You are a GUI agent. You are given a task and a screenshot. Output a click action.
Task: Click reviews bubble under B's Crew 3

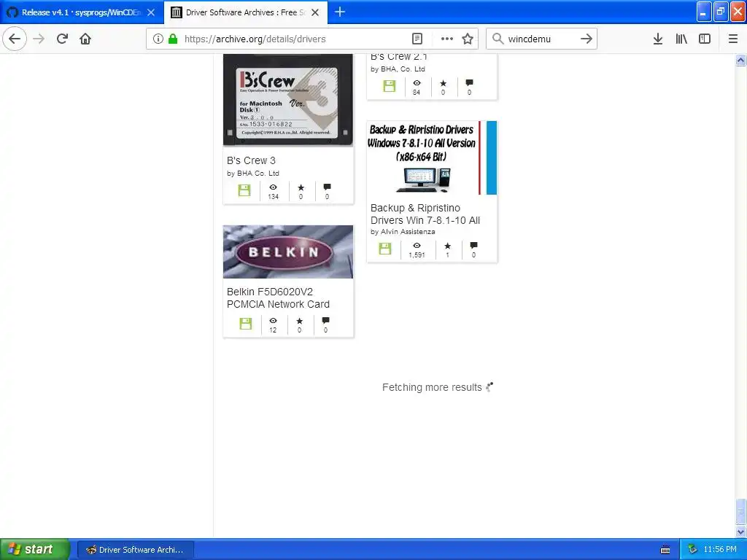click(327, 187)
